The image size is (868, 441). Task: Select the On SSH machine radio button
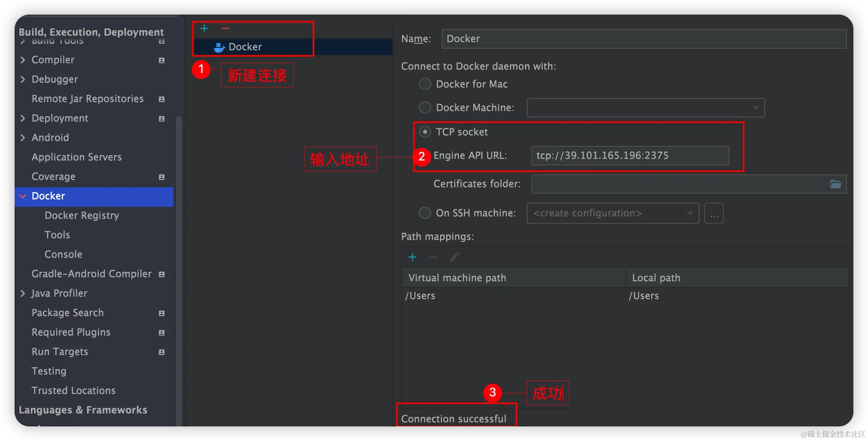tap(425, 213)
